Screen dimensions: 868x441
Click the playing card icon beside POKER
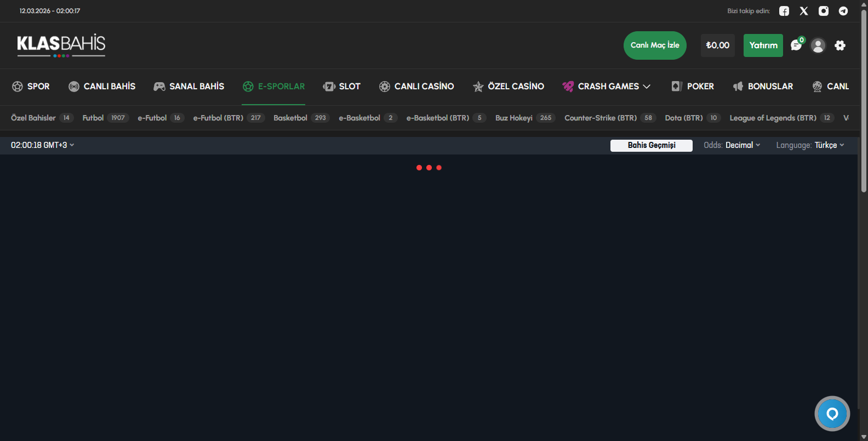(677, 87)
